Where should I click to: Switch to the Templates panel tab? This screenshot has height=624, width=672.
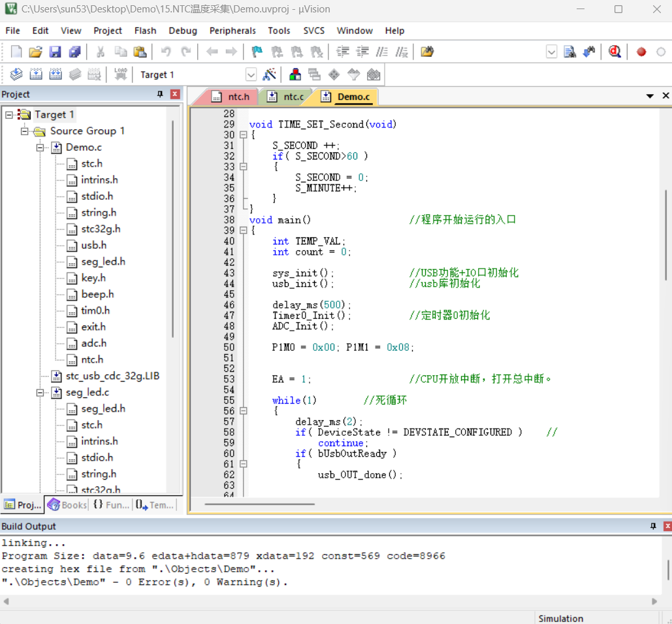[155, 505]
